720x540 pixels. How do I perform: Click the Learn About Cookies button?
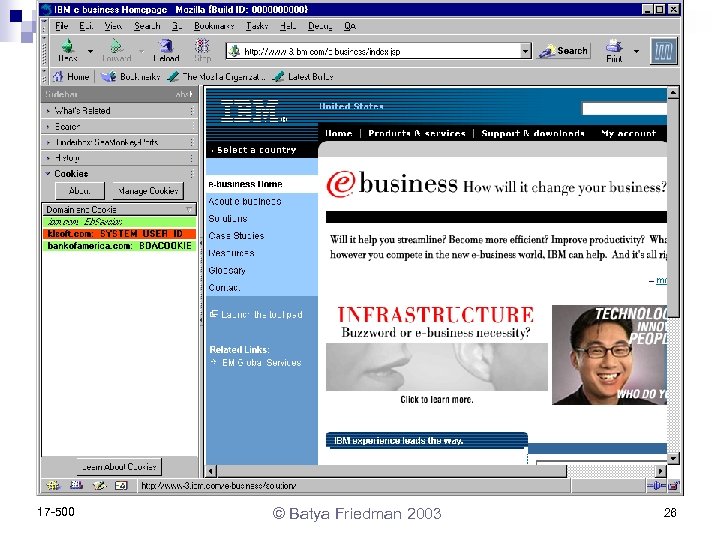point(119,467)
